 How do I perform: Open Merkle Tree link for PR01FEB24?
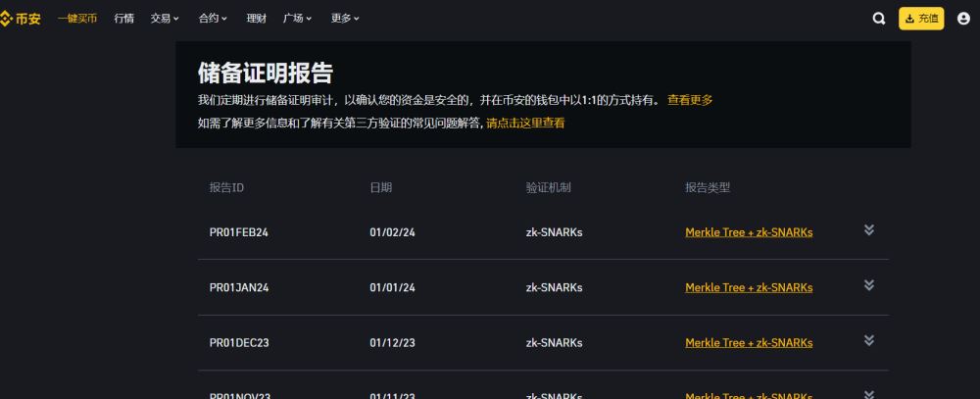pos(749,232)
